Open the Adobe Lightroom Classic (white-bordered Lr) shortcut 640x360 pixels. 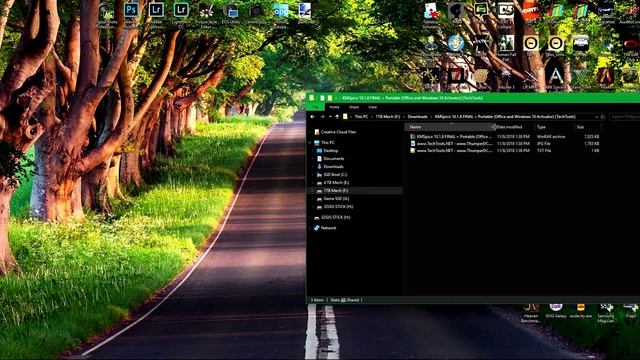click(156, 10)
